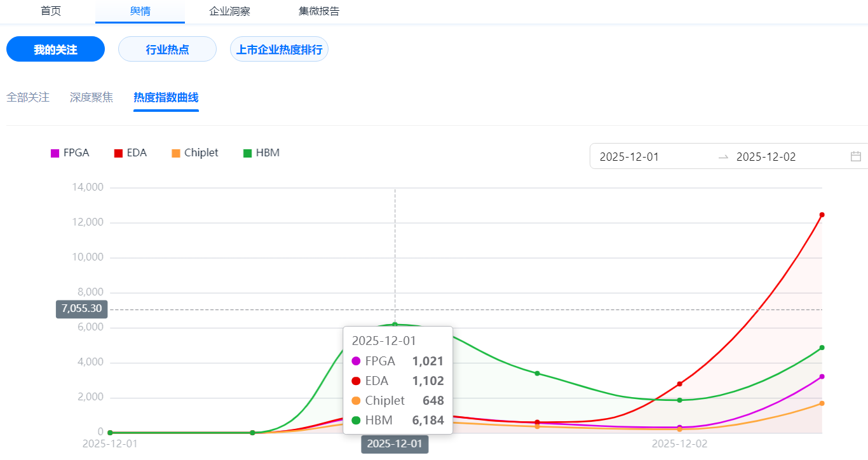Select the 热度指数曲线 sub-tab

(x=166, y=97)
